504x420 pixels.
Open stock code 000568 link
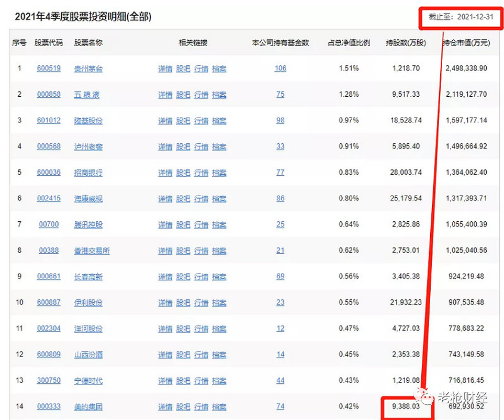coord(49,146)
